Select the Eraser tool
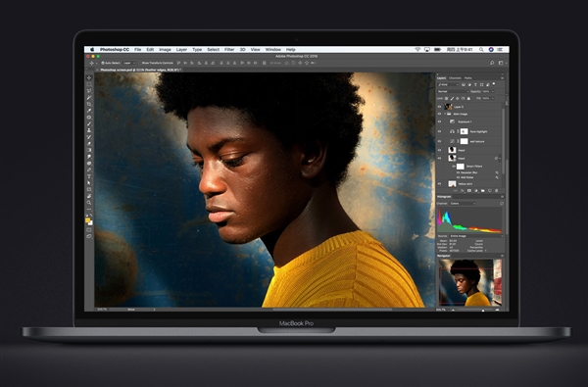 [x=89, y=143]
